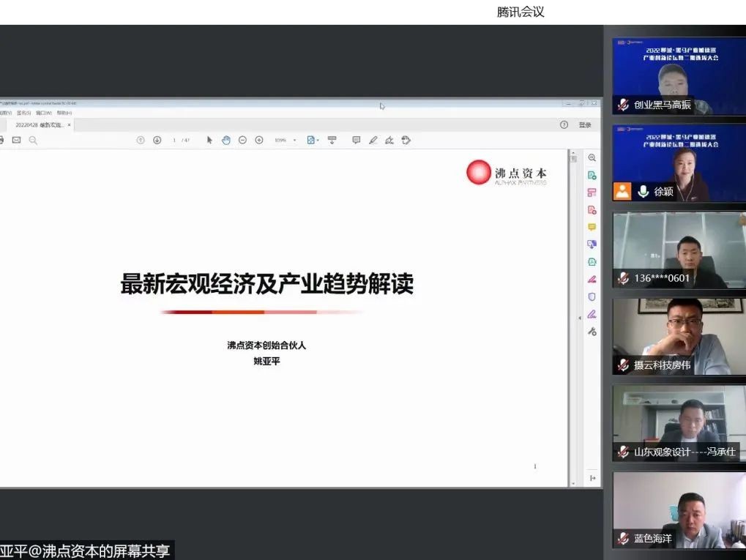
Task: Select the Hand pan tool
Action: coord(226,140)
